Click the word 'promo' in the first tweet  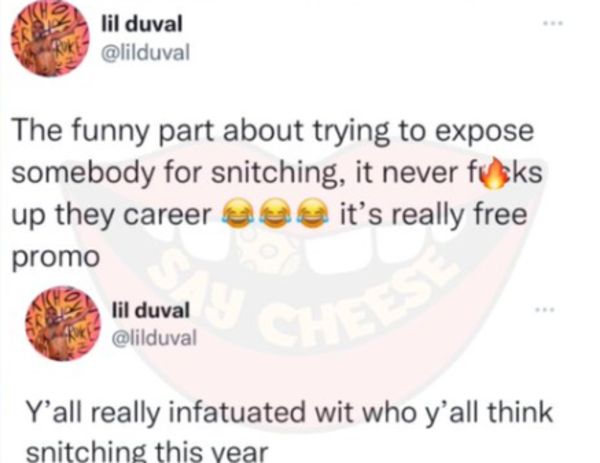[x=56, y=258]
